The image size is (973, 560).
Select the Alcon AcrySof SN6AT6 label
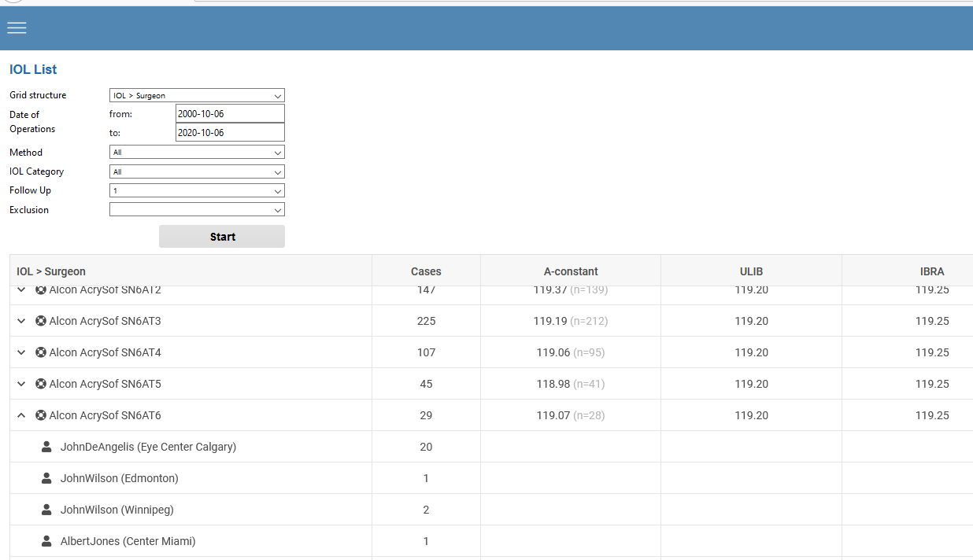(x=105, y=415)
